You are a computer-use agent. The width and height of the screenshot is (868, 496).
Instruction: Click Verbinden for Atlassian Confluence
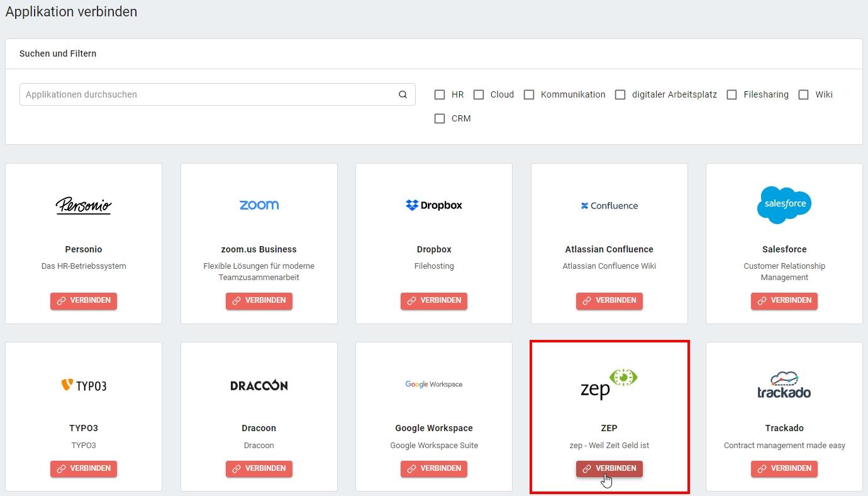point(609,301)
